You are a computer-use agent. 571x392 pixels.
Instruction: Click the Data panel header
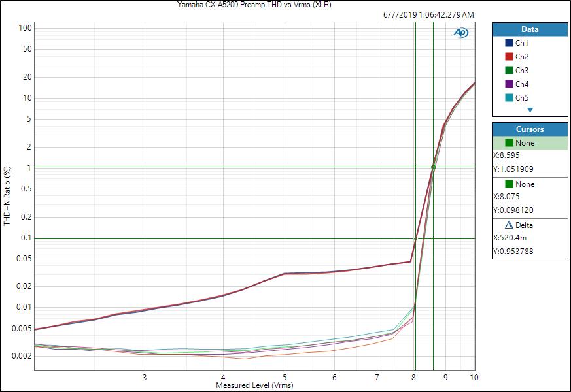tap(530, 29)
